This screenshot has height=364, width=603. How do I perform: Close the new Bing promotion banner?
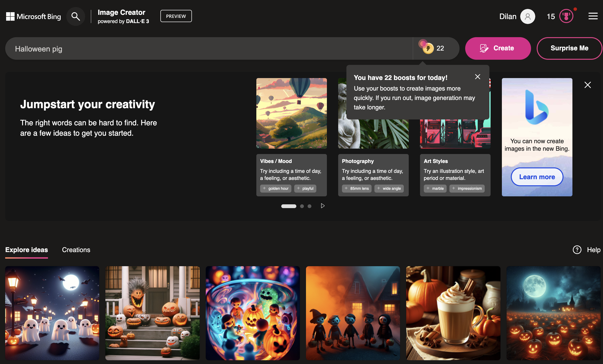[x=587, y=85]
